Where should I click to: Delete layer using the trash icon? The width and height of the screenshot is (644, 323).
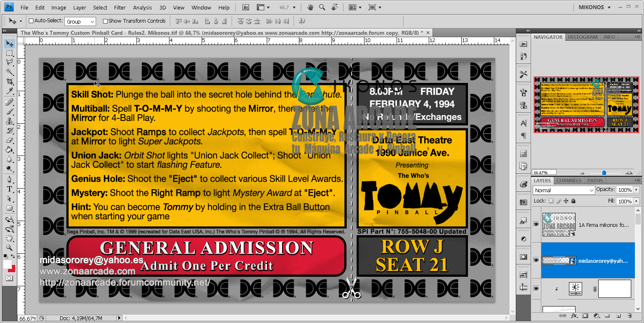tap(630, 316)
